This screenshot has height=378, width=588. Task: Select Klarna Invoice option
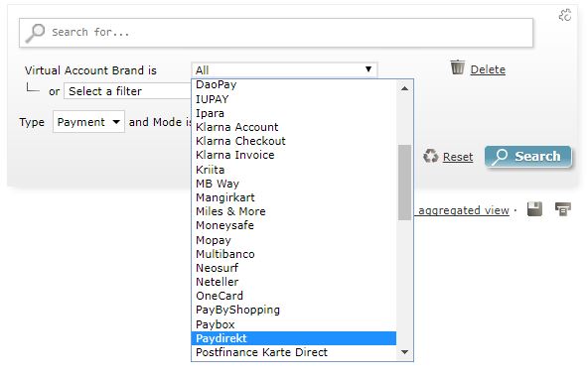(x=294, y=155)
